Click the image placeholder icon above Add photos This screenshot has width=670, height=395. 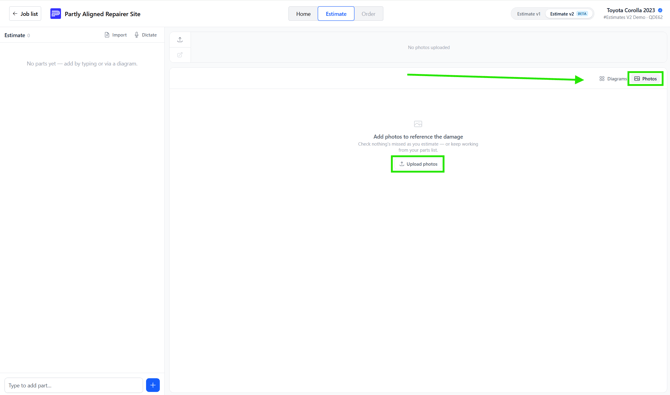click(x=418, y=124)
